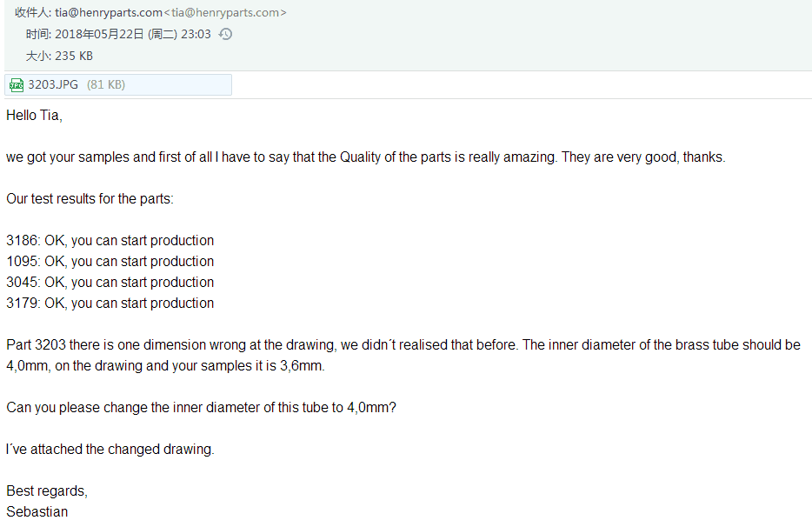Click the line for part 3045
Viewport: 812px width, 527px height.
coord(110,282)
